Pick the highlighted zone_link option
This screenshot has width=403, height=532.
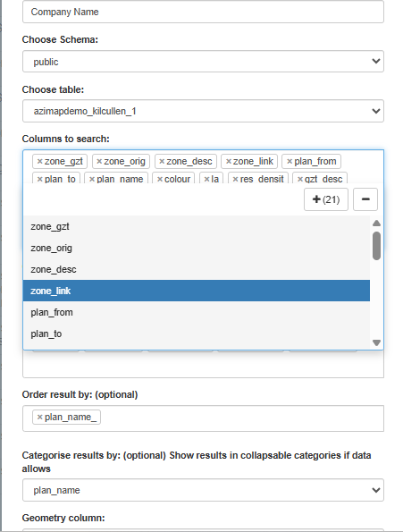197,291
